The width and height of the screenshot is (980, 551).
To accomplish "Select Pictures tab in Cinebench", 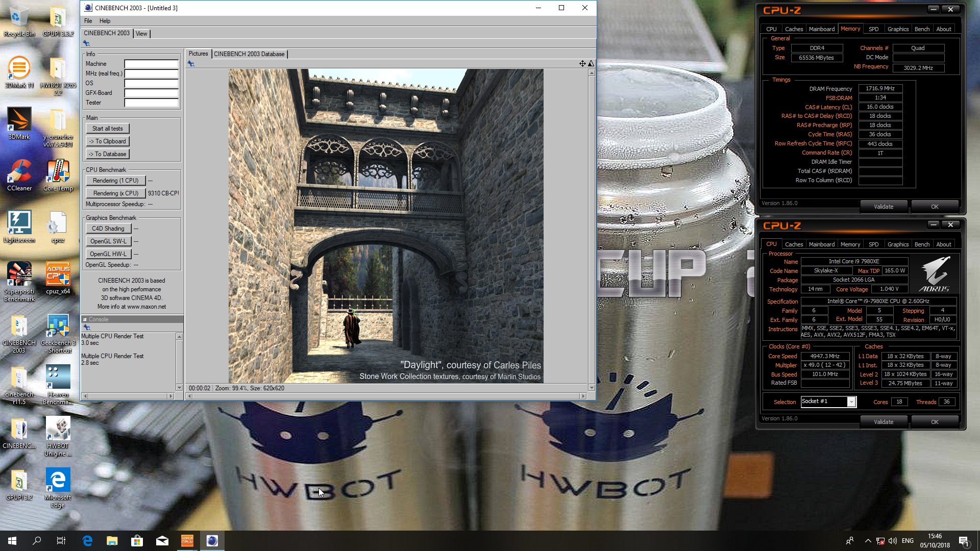I will pos(198,54).
